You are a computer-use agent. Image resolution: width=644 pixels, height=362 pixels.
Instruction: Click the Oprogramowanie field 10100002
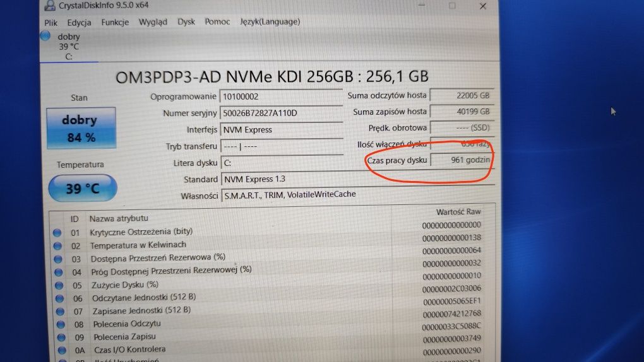282,96
